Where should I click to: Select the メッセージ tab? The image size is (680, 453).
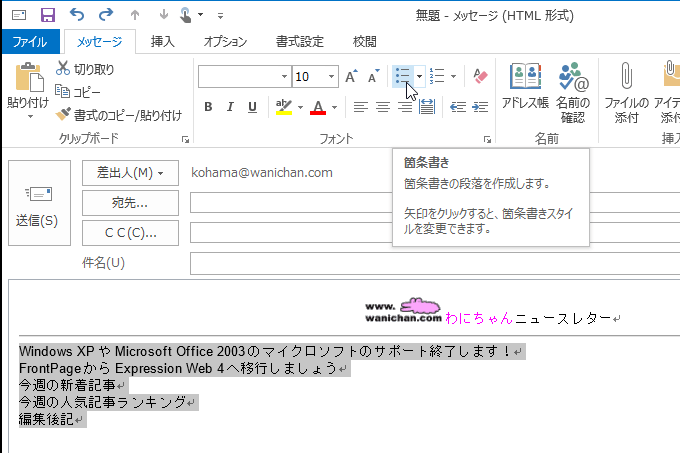pyautogui.click(x=100, y=42)
